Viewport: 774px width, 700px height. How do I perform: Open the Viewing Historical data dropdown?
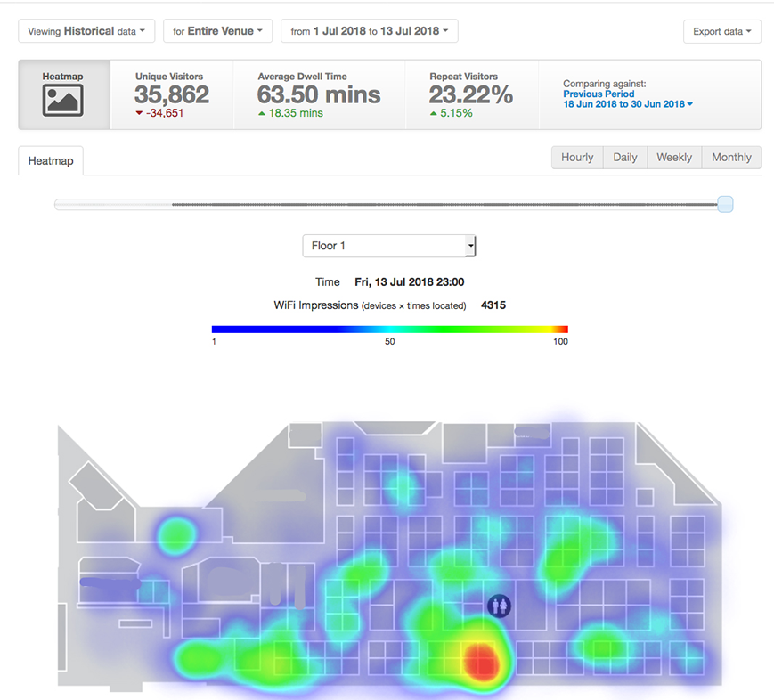tap(86, 31)
